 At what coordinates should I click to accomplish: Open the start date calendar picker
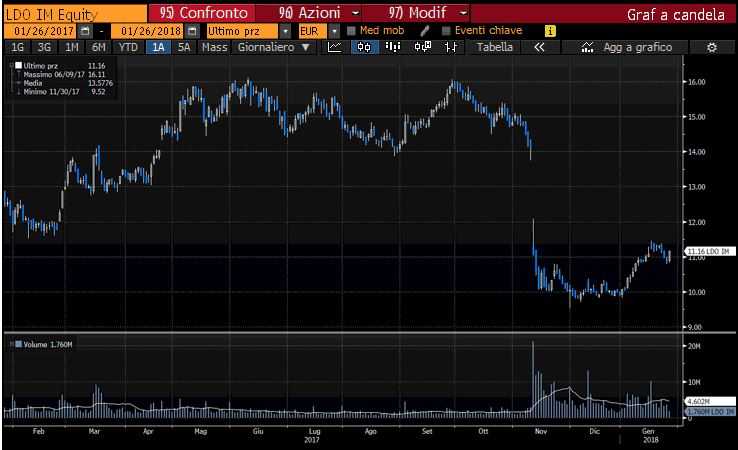[x=85, y=31]
